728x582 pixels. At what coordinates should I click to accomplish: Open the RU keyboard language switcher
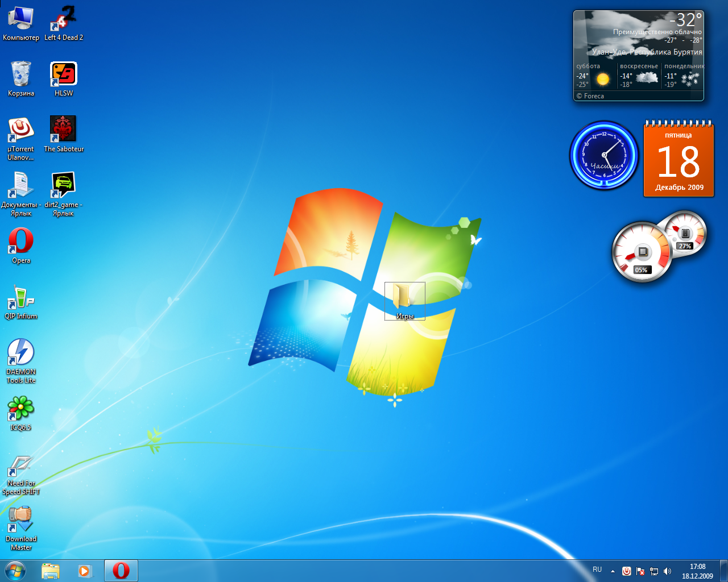click(597, 569)
